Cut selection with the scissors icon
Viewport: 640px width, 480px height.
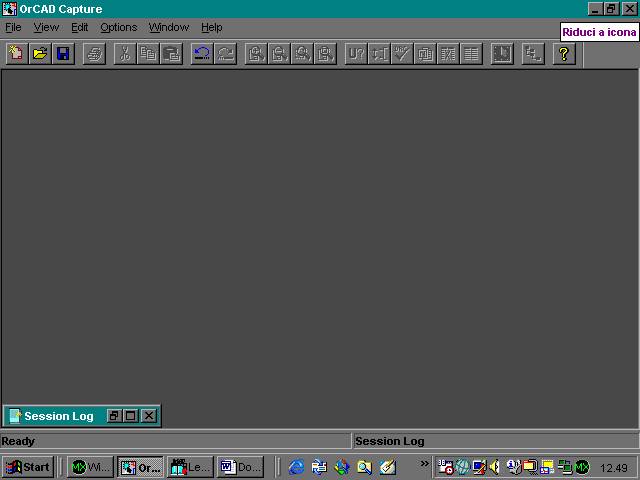click(125, 53)
